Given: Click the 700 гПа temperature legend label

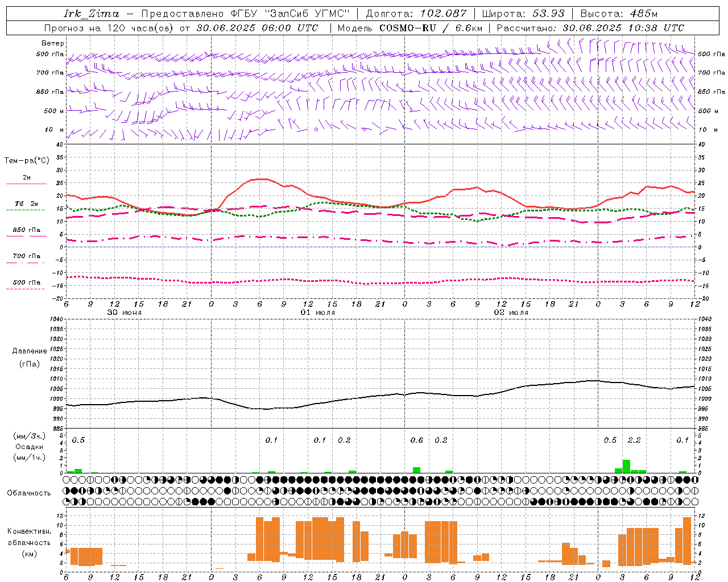Looking at the screenshot, I should (27, 256).
